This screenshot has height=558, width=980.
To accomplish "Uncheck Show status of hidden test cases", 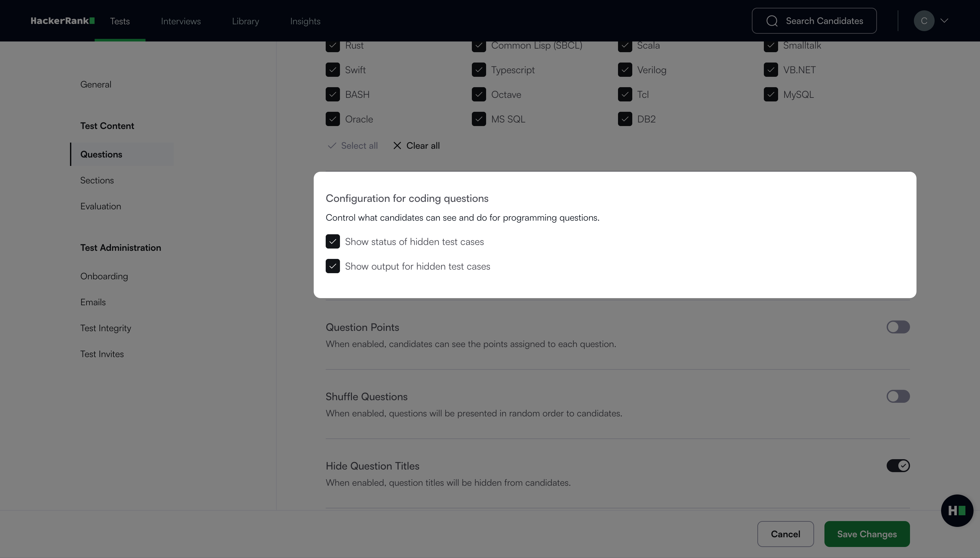I will click(333, 241).
